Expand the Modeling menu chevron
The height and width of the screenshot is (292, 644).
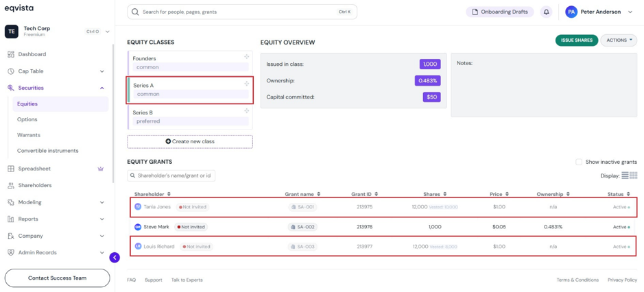102,202
